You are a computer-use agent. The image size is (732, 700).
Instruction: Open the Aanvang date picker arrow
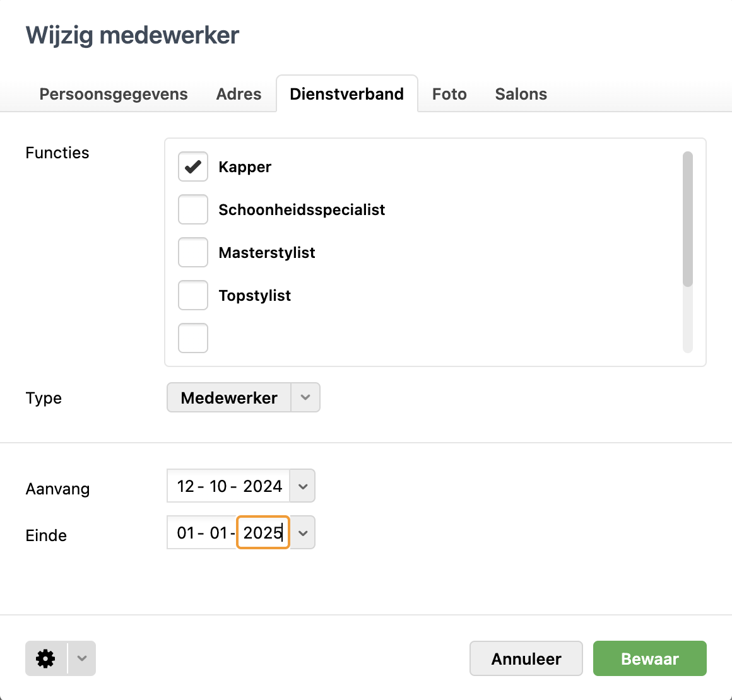tap(303, 486)
